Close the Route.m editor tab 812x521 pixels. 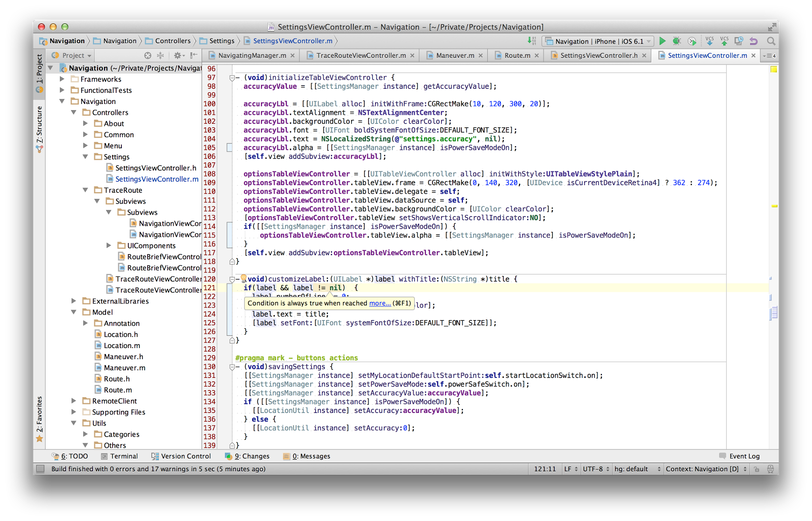click(536, 56)
